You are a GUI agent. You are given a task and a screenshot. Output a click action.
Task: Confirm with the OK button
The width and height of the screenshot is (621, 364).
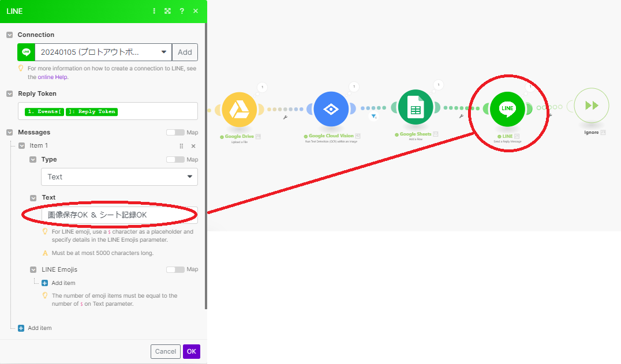(x=192, y=351)
